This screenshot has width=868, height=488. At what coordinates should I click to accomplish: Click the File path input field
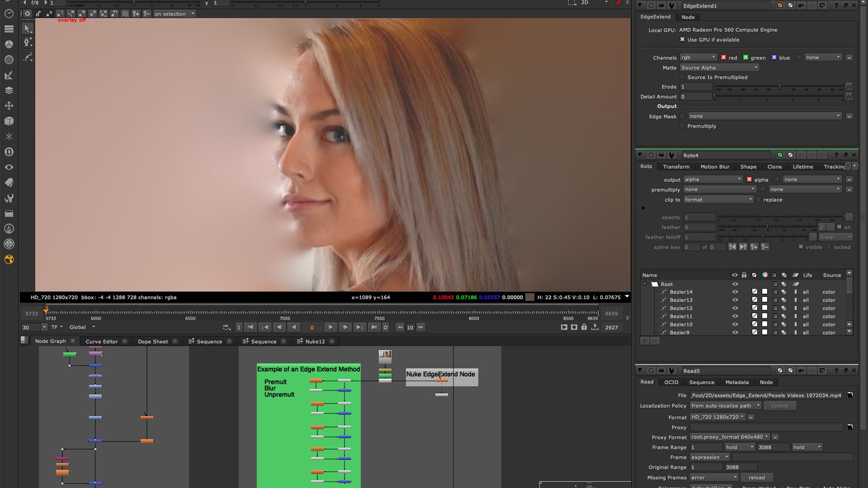(x=766, y=395)
